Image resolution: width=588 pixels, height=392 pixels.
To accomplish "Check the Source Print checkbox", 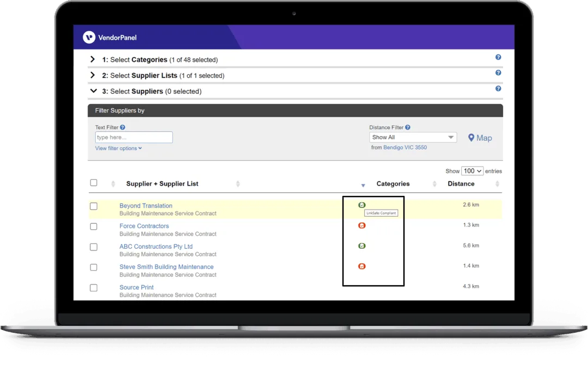I will coord(94,287).
